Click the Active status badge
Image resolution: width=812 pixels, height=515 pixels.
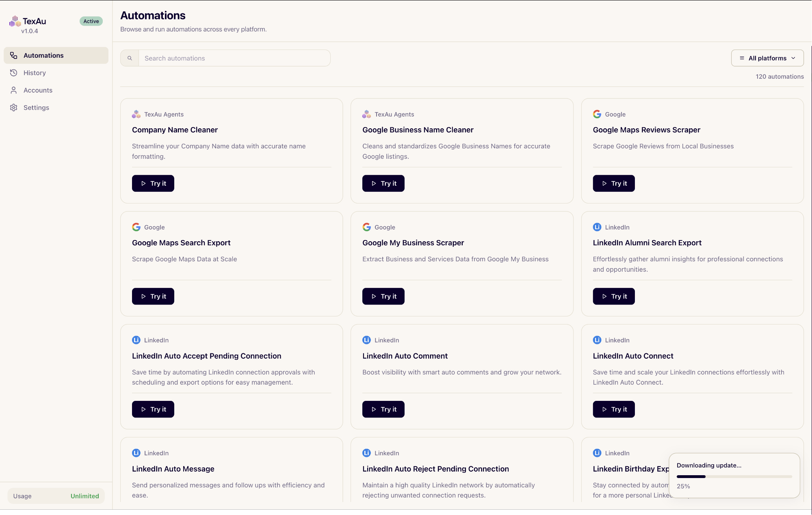pyautogui.click(x=91, y=21)
